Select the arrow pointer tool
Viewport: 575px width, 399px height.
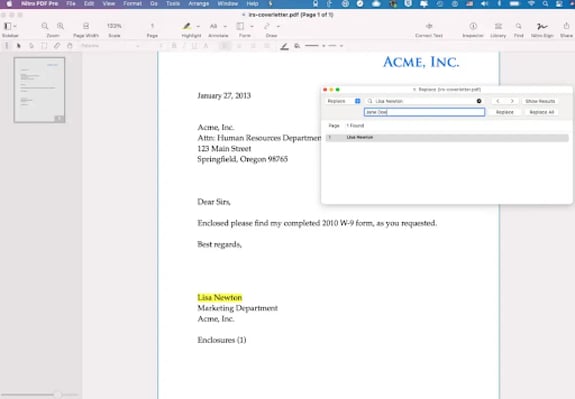(x=18, y=46)
